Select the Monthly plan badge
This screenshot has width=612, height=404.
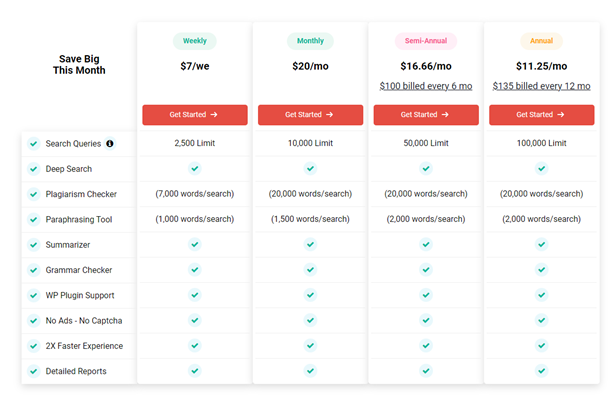pyautogui.click(x=310, y=41)
